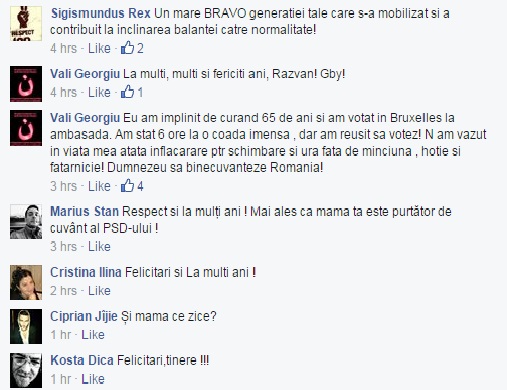Open Sigismundus Rex's profile picture
The width and height of the screenshot is (507, 390).
coord(26,23)
